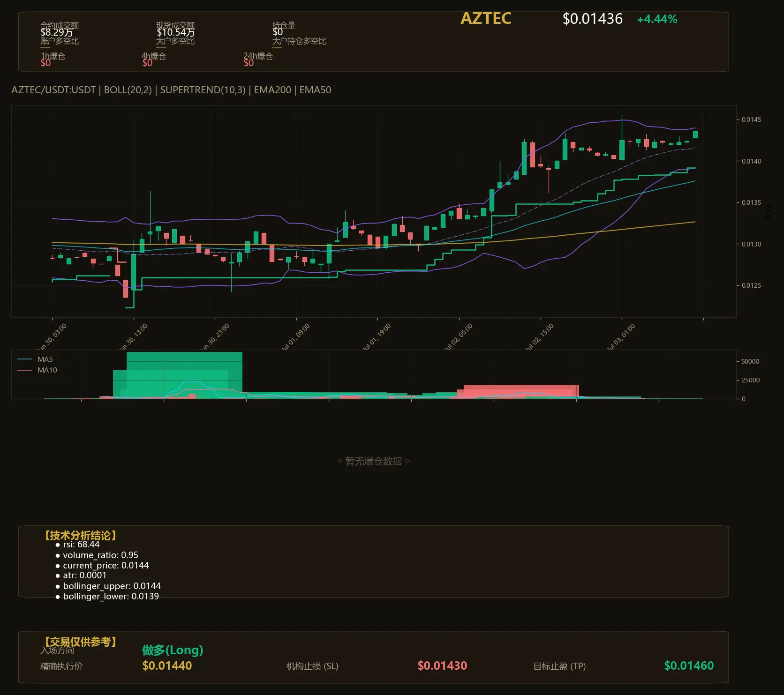
Task: Click the Jul 02, 05:00 time label
Action: click(x=458, y=337)
